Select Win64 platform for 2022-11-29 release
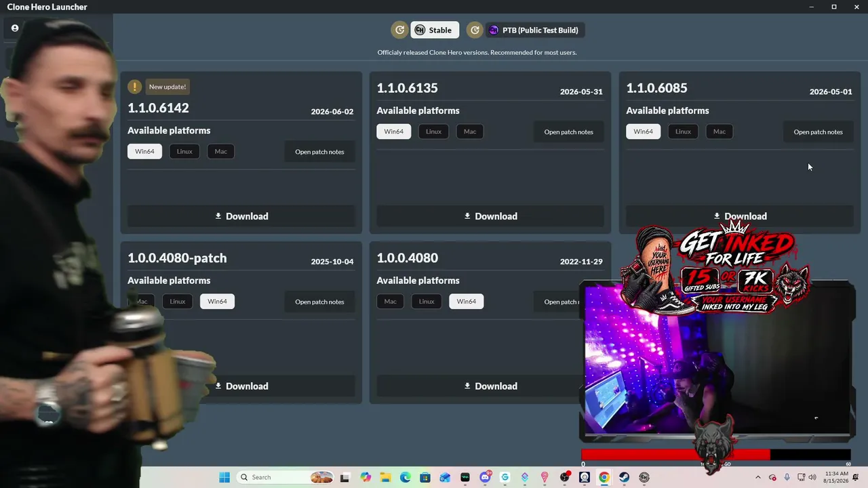Image resolution: width=868 pixels, height=488 pixels. click(x=467, y=302)
